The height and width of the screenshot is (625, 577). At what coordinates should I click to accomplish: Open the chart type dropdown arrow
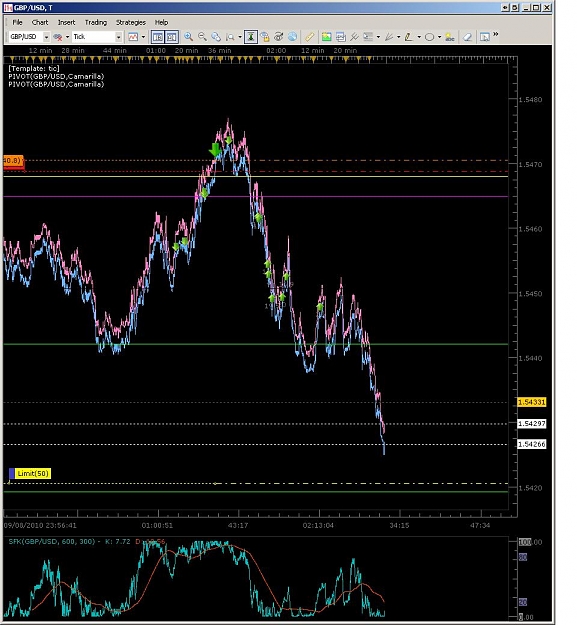(x=143, y=37)
